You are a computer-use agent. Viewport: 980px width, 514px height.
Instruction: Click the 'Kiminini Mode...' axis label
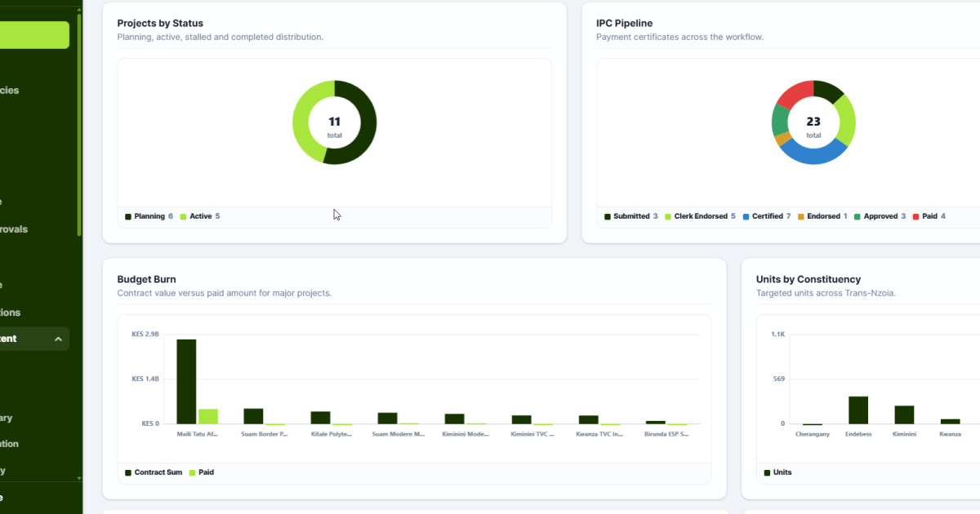[465, 434]
